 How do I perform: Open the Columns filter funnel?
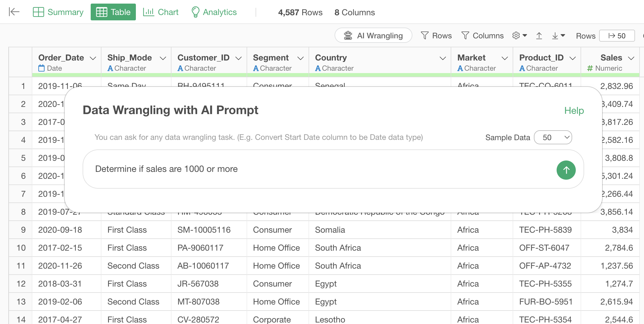482,36
